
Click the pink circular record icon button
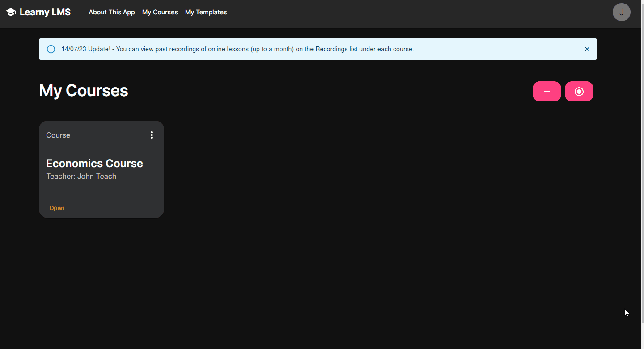(x=579, y=92)
